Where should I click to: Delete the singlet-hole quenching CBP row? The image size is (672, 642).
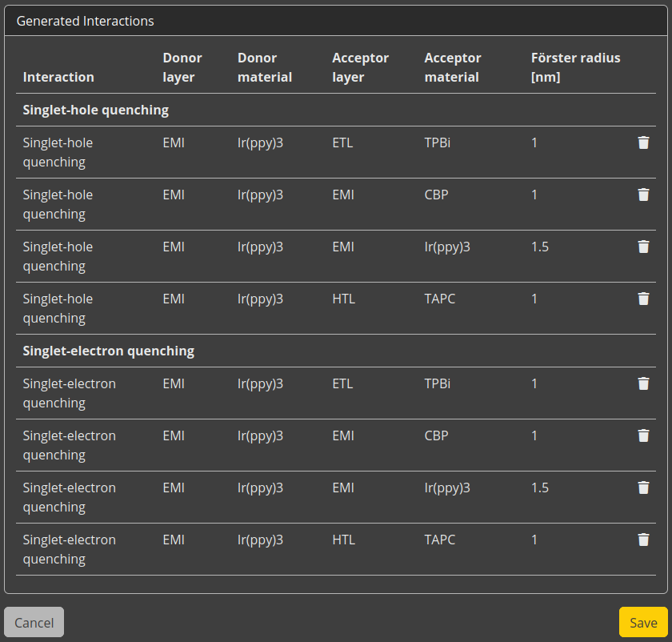643,195
